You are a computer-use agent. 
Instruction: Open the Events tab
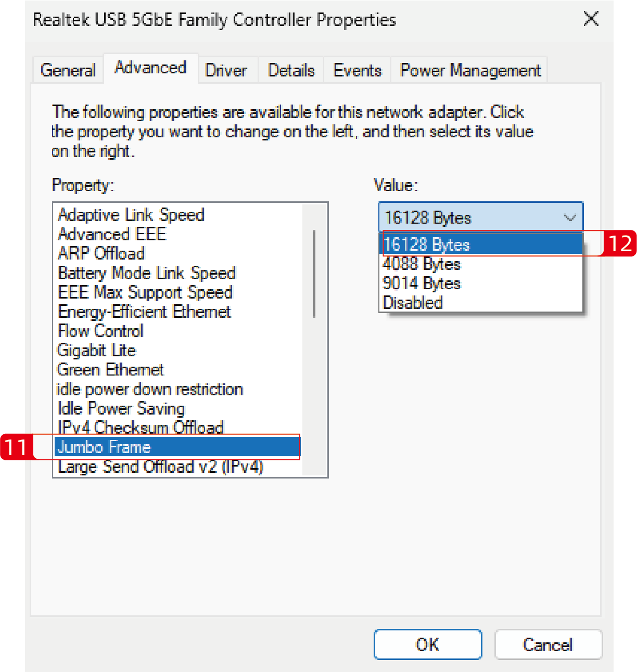click(357, 70)
